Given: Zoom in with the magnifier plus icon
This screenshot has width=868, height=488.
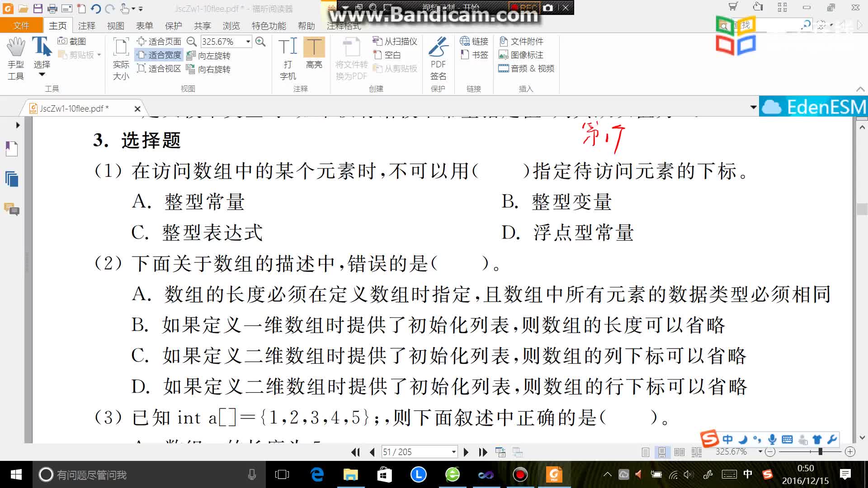Looking at the screenshot, I should [x=260, y=42].
